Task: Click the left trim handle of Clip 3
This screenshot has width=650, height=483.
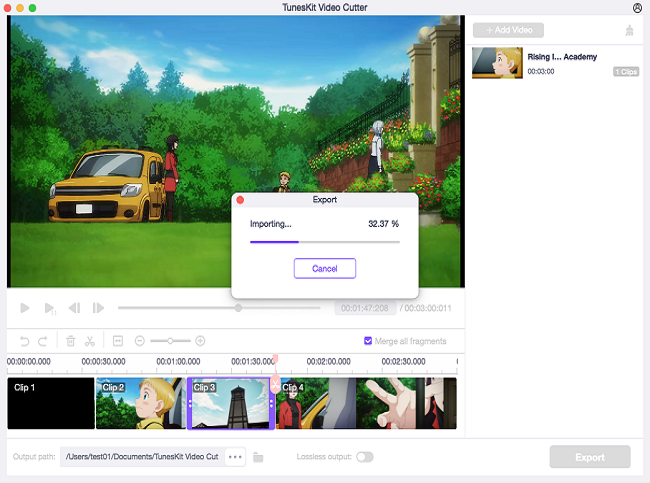Action: tap(190, 403)
